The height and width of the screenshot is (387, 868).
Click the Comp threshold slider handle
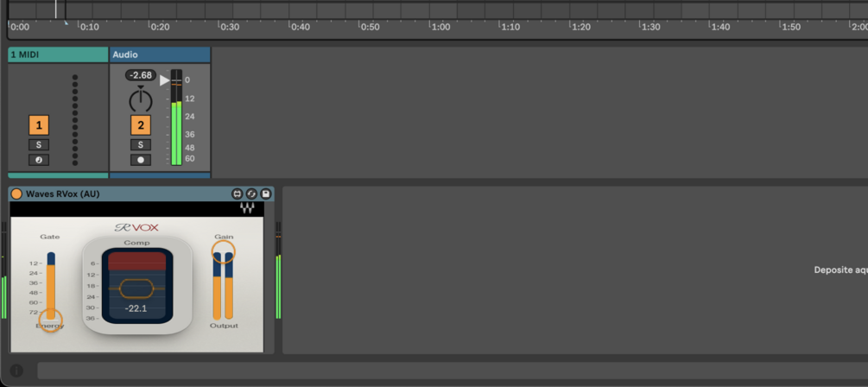coord(136,289)
